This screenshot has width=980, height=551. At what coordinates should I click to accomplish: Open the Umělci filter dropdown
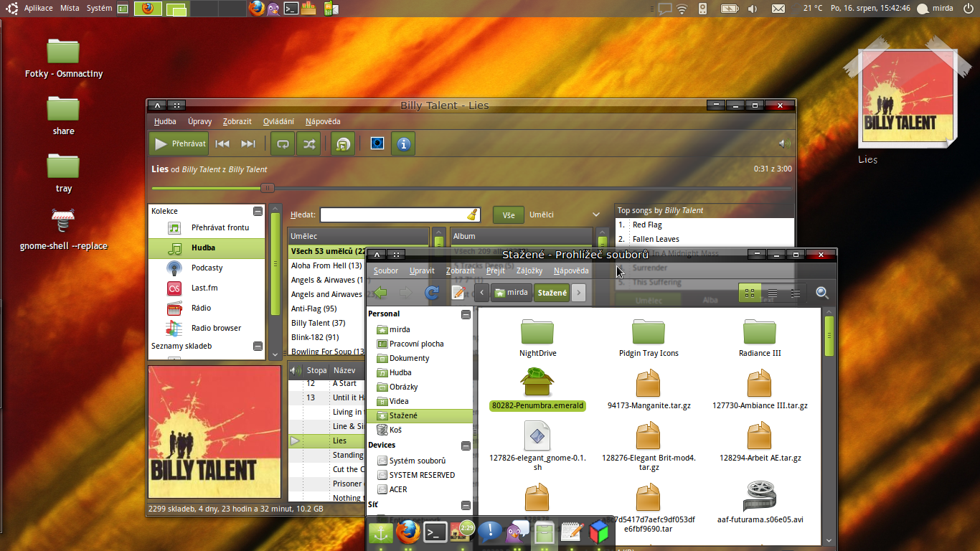[565, 215]
